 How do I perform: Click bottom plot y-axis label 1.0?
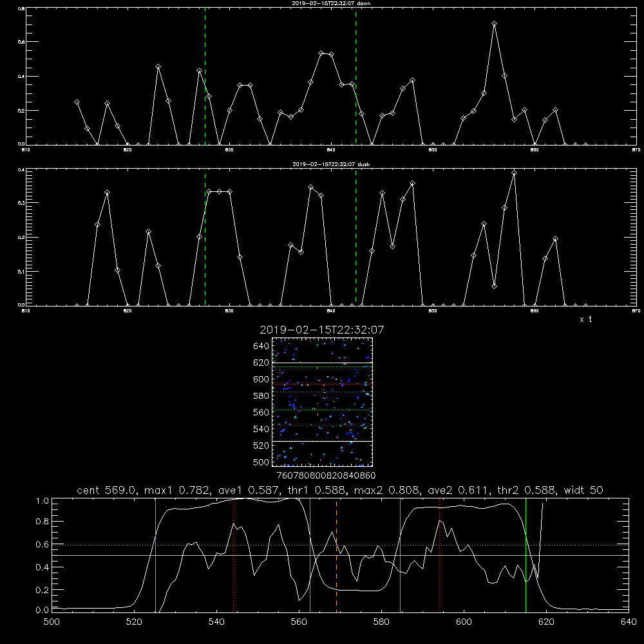click(43, 501)
